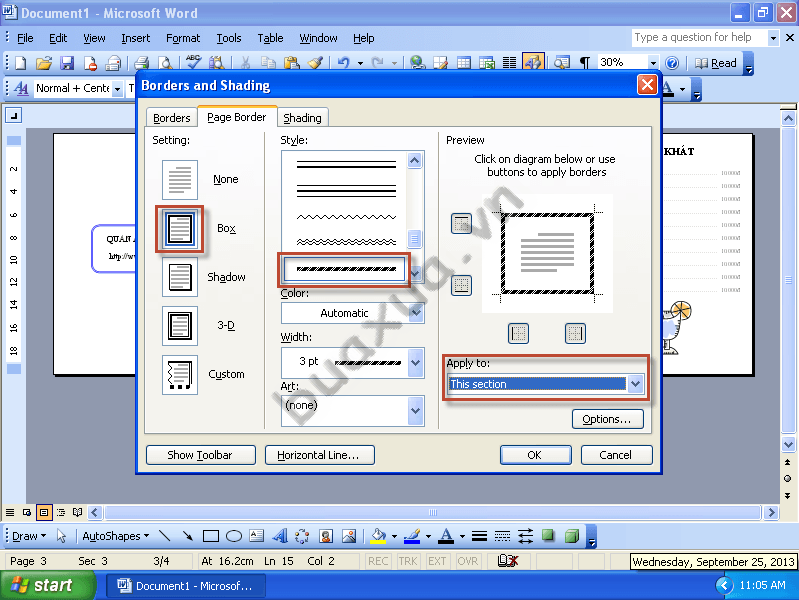The image size is (799, 600).
Task: Click the Read layout button
Action: click(x=715, y=63)
